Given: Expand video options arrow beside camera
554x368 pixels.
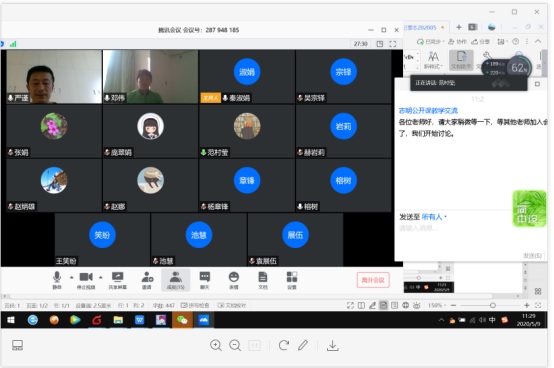Looking at the screenshot, I should pos(101,278).
